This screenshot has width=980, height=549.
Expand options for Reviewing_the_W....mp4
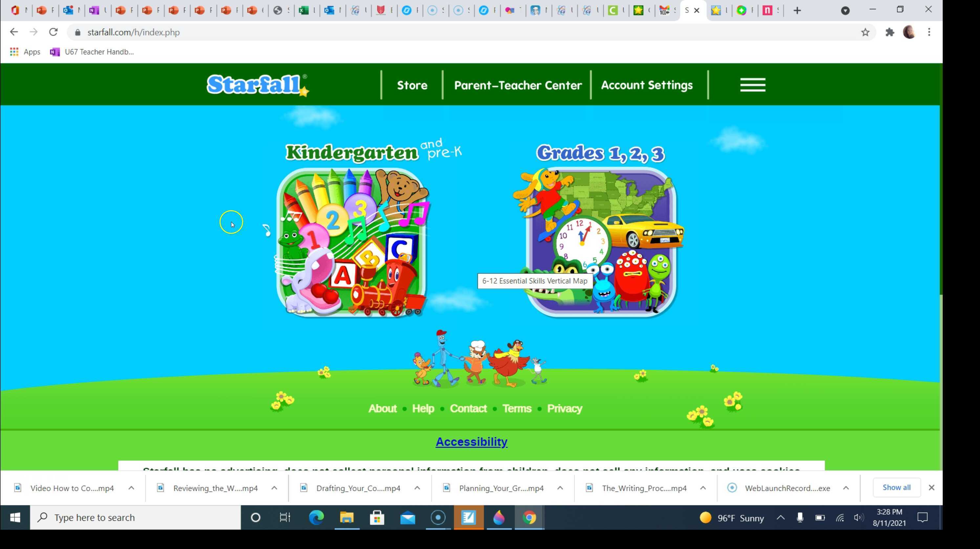(x=274, y=488)
